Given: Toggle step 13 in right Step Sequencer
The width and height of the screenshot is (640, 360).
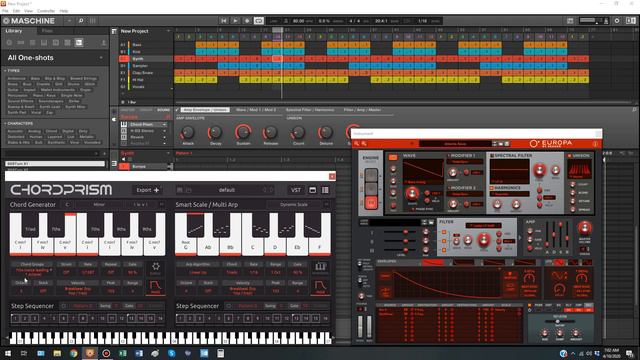Looking at the screenshot, I should tap(296, 318).
